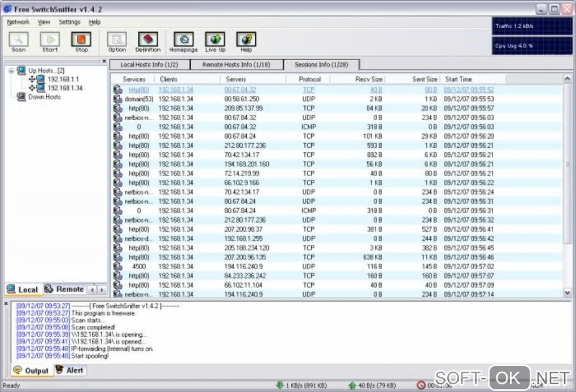Select server 194.169.201.160 row
Viewport: 576px width, 392px height.
pos(246,164)
